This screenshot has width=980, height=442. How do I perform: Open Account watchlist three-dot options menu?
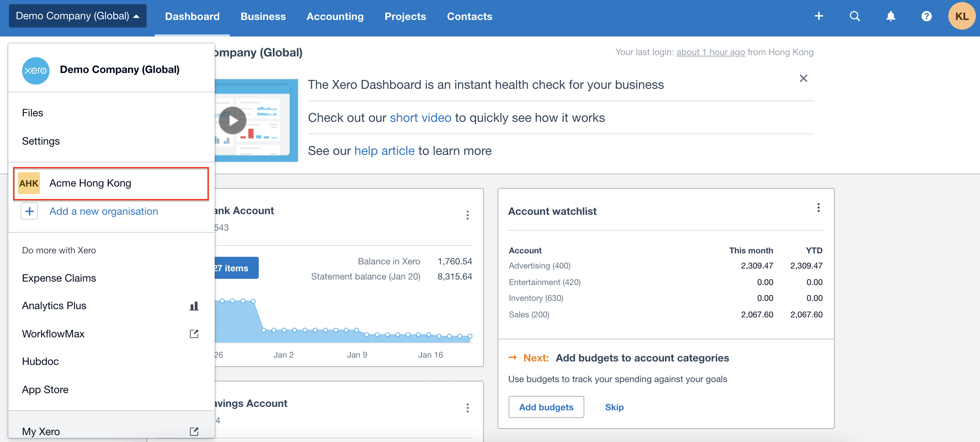click(818, 208)
